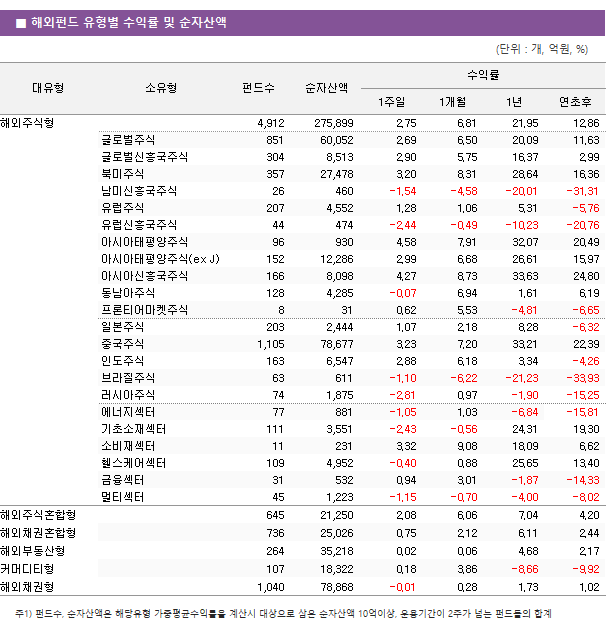Click fund count '1,105' for 중국주식
Image resolution: width=612 pixels, height=622 pixels.
pyautogui.click(x=271, y=344)
